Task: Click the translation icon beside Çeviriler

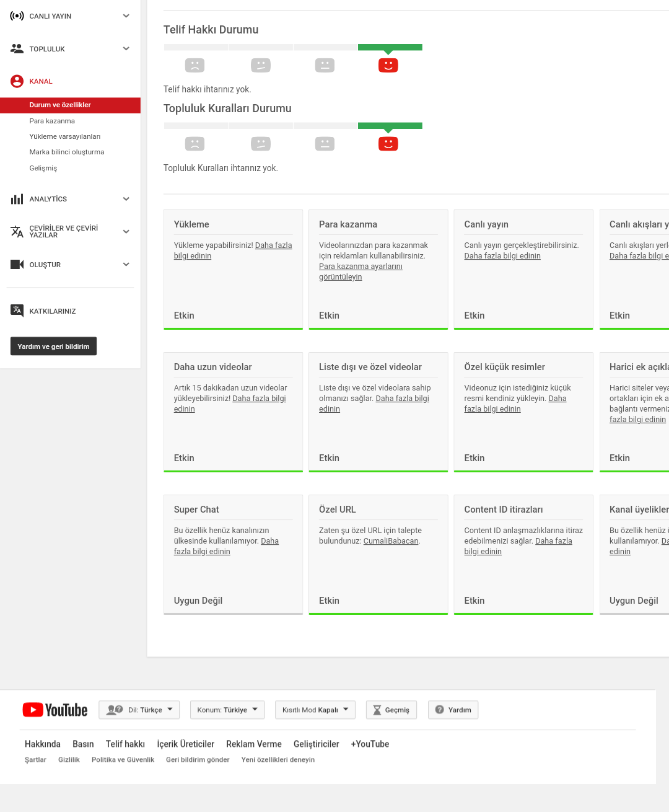Action: tap(17, 231)
